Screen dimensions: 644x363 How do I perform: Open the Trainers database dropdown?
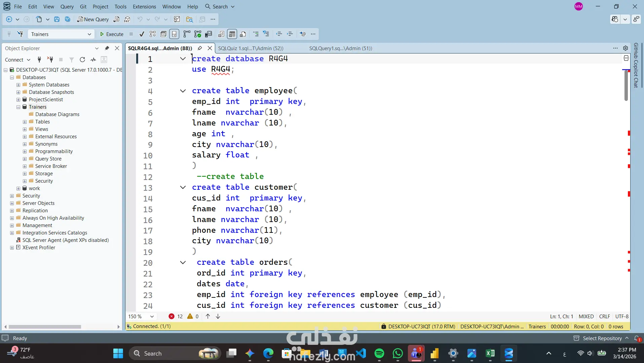coord(89,34)
